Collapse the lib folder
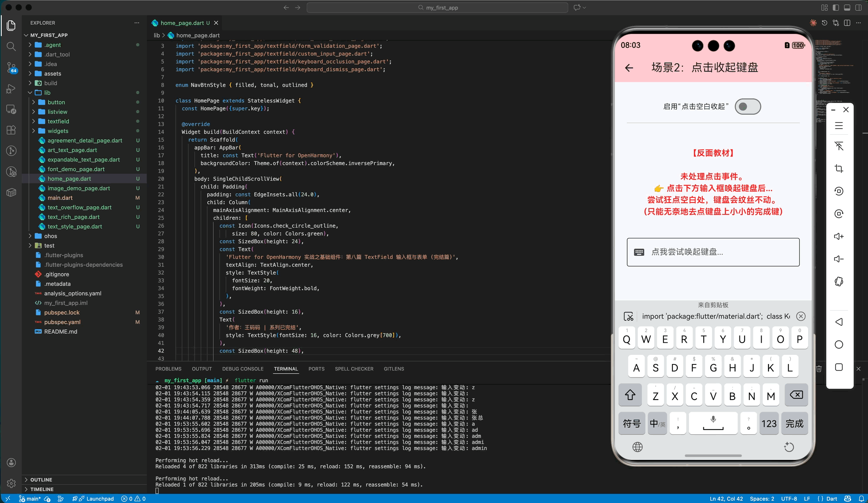The height and width of the screenshot is (503, 868). [x=47, y=93]
